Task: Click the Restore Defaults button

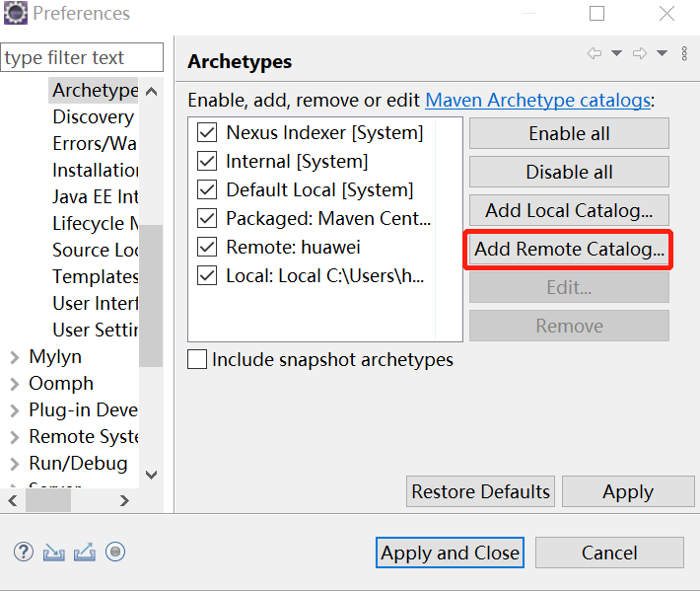Action: (480, 491)
